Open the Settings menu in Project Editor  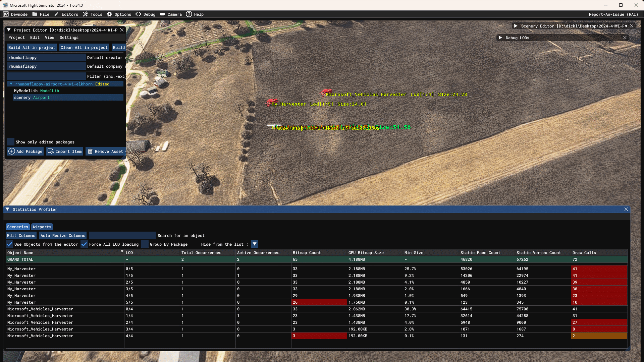[69, 38]
